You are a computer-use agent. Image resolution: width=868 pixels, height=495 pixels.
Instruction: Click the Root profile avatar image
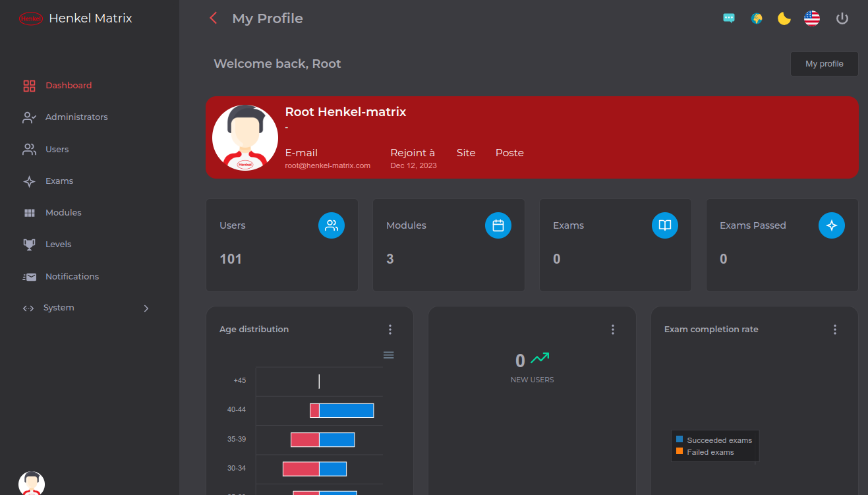click(245, 138)
